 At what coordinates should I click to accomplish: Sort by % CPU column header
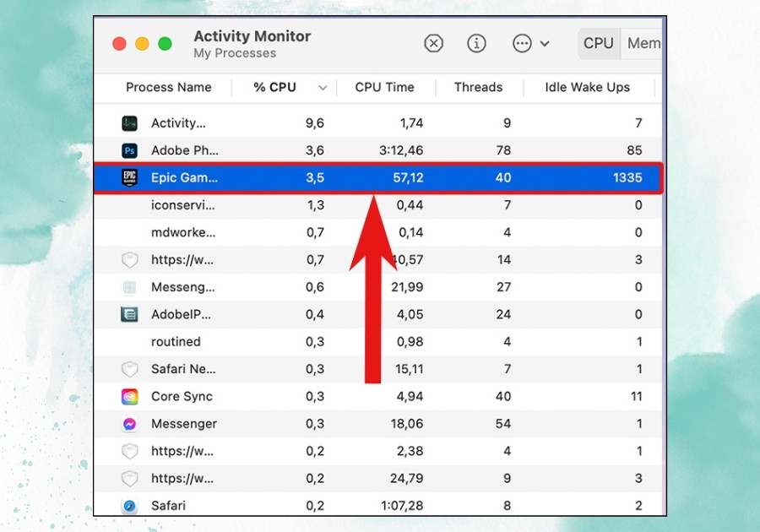tap(274, 87)
